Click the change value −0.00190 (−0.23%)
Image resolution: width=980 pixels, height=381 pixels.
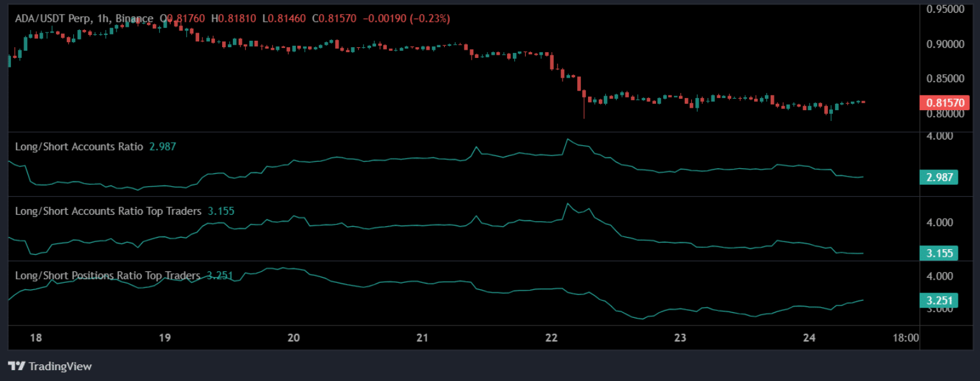point(407,19)
